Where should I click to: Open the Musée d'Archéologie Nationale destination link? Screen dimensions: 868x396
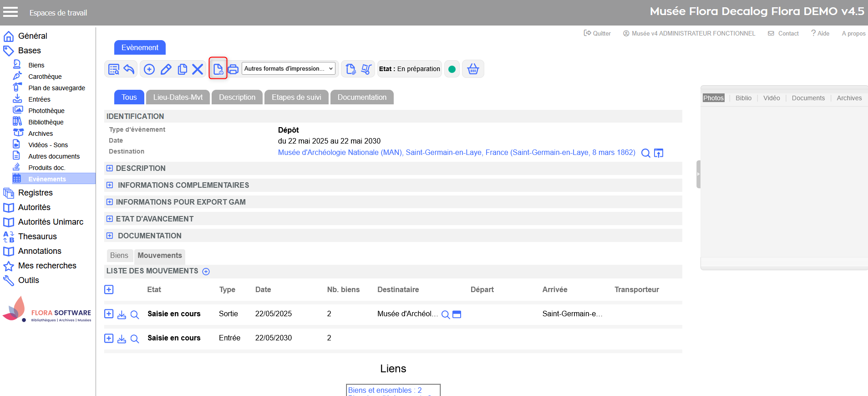(x=457, y=153)
